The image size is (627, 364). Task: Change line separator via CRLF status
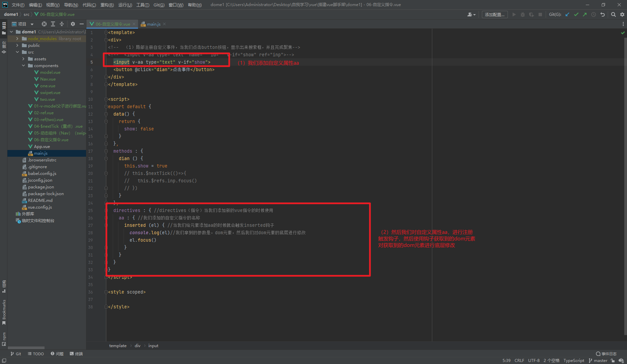pos(519,360)
